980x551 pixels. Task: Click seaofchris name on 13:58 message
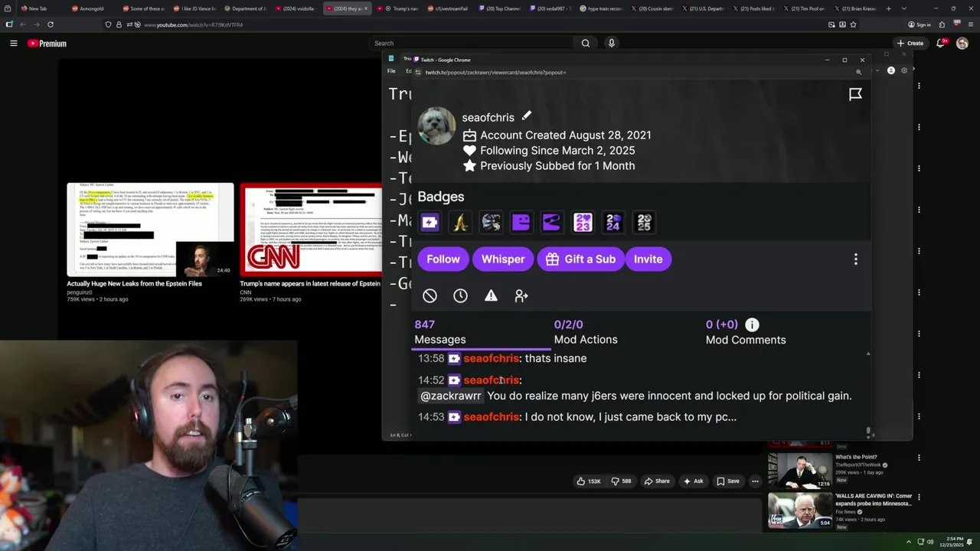tap(491, 358)
